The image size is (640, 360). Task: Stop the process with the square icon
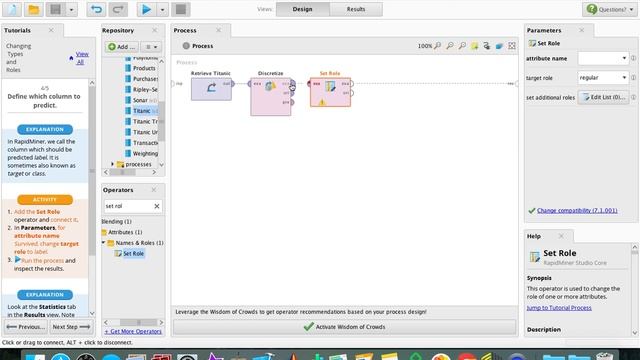click(x=180, y=9)
